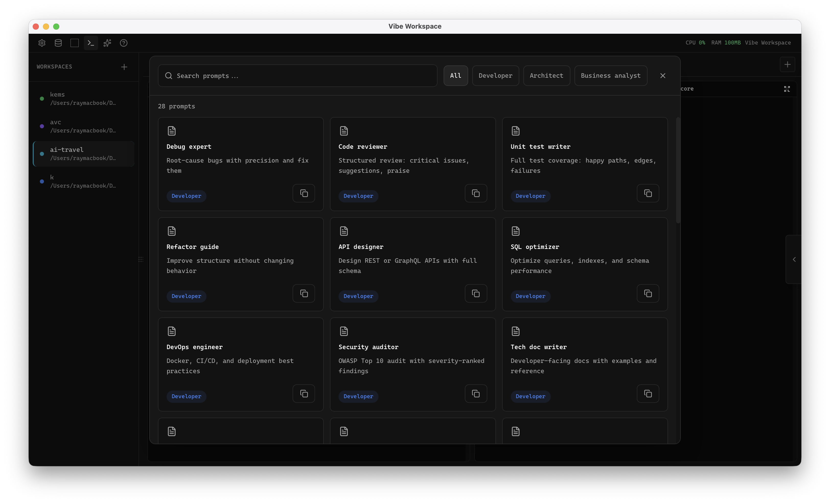Copy the API designer prompt
This screenshot has width=830, height=504.
pyautogui.click(x=476, y=293)
